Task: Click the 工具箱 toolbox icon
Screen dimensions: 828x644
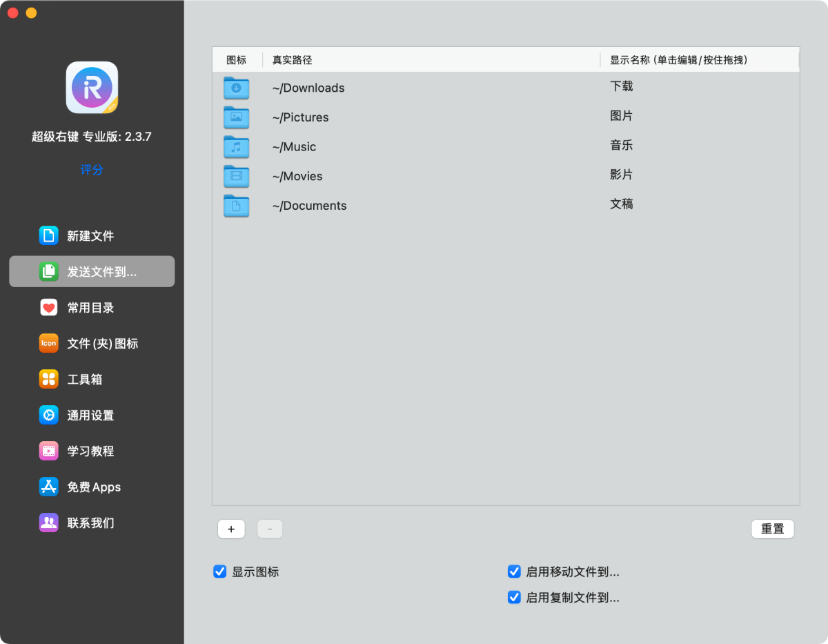Action: click(x=48, y=379)
